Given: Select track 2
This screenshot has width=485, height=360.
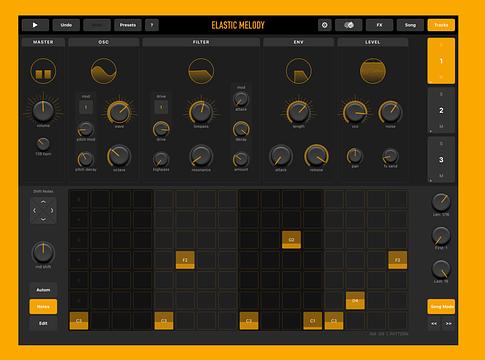Looking at the screenshot, I should (x=441, y=110).
